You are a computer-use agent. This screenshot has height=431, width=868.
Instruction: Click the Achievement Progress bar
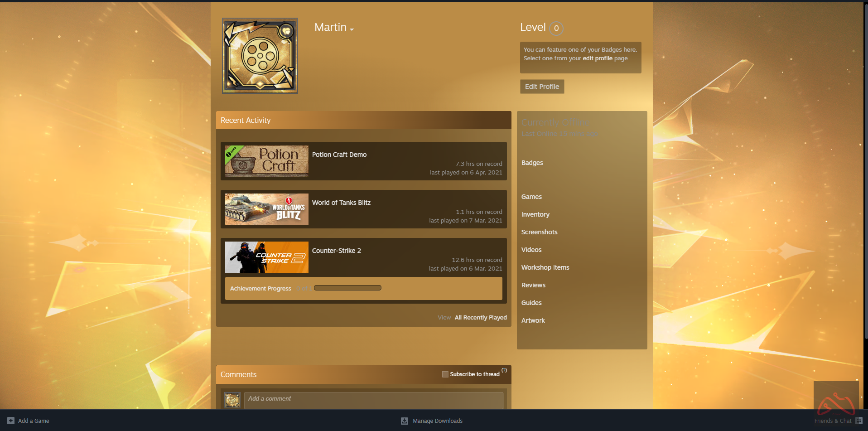347,288
